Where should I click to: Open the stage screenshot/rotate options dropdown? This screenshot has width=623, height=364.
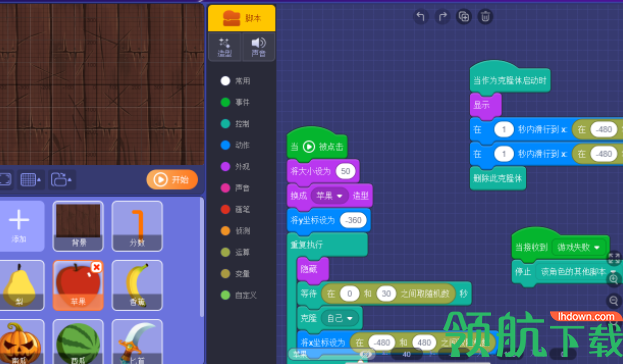61,180
